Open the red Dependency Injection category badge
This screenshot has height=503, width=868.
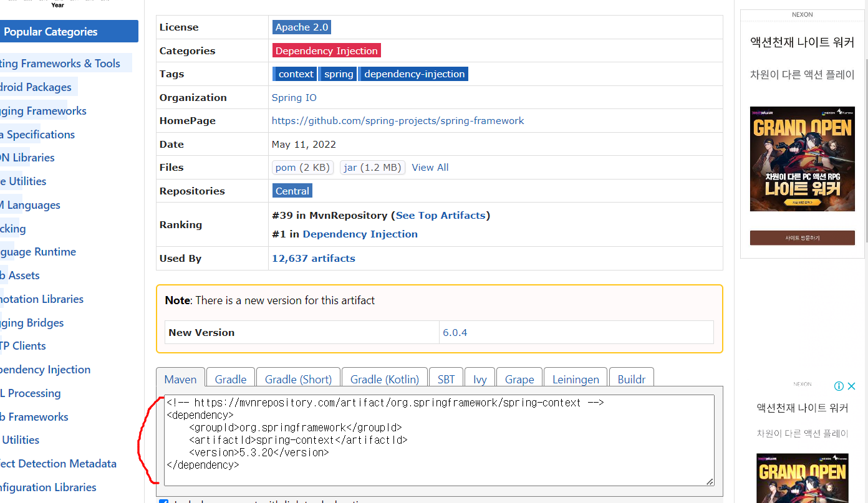(x=326, y=51)
